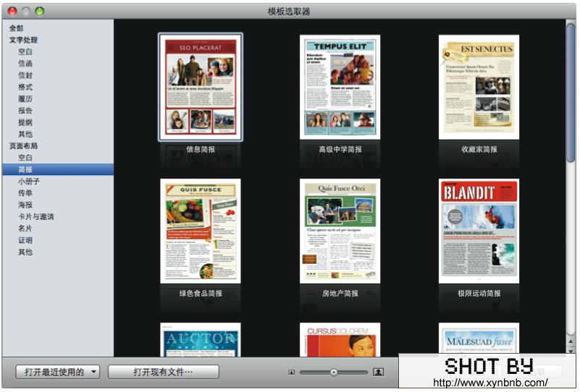The width and height of the screenshot is (580, 392).
Task: Select 其他 under 文字处理
Action: [x=25, y=134]
